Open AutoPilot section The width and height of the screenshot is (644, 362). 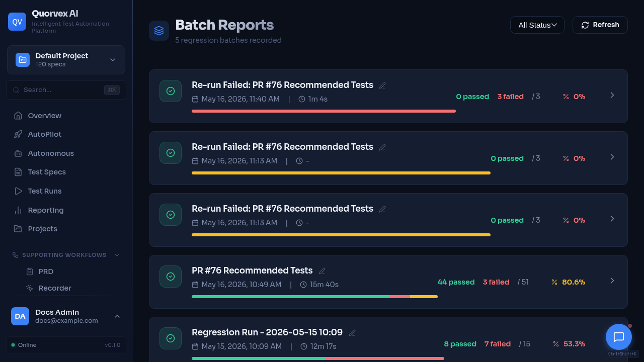66,134
